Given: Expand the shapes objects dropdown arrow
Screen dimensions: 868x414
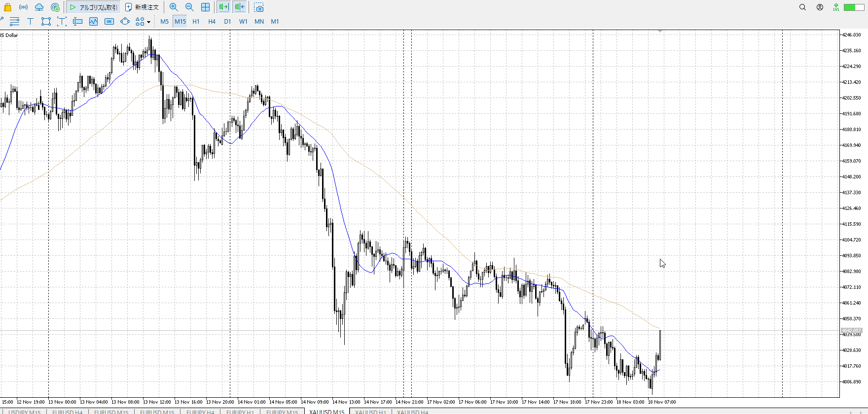Looking at the screenshot, I should point(148,22).
